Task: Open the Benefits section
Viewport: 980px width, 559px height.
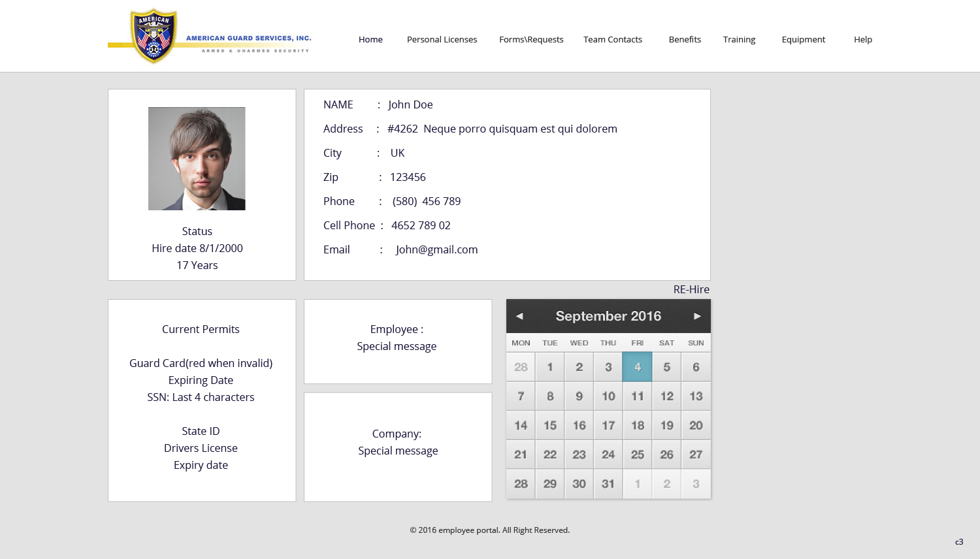Action: click(x=685, y=39)
